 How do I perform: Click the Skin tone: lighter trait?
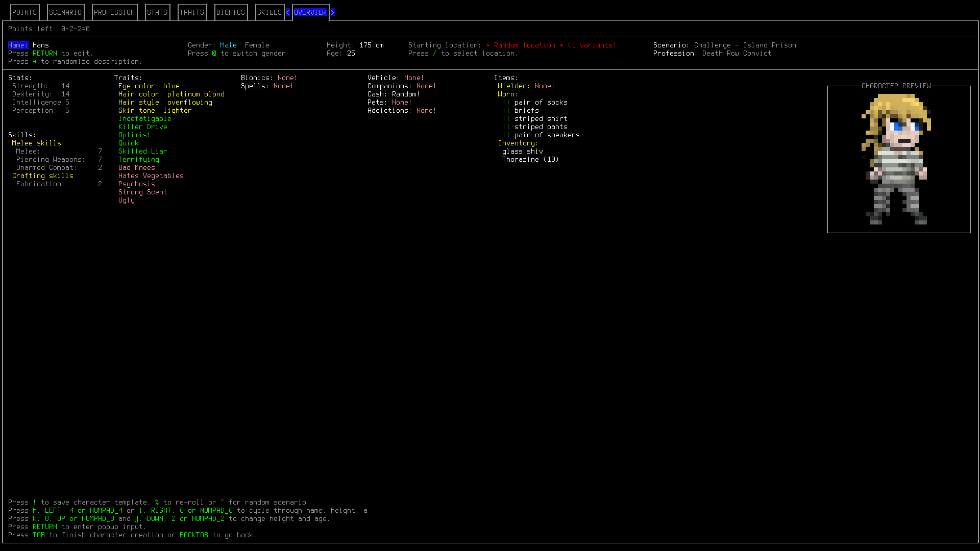155,110
